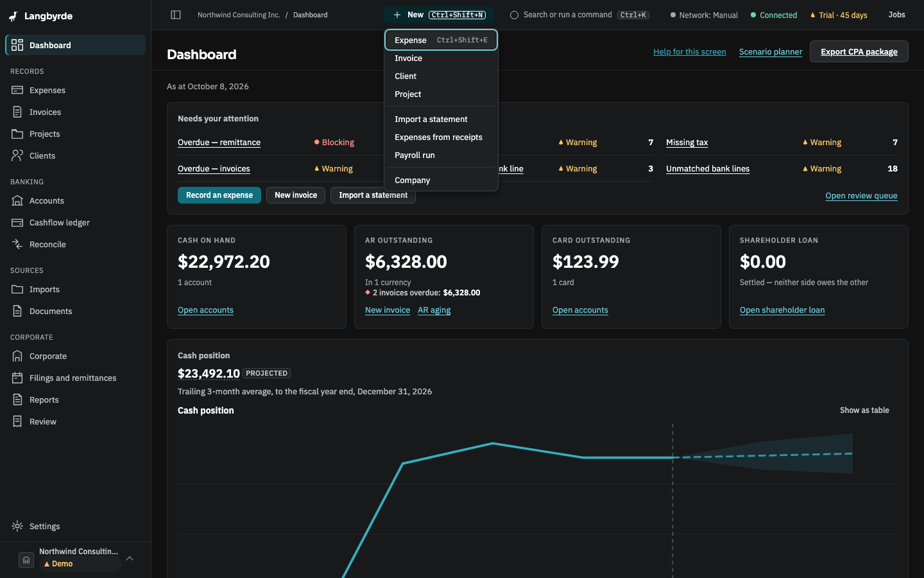This screenshot has width=924, height=578.
Task: Open Imports via its folder icon
Action: (x=17, y=289)
